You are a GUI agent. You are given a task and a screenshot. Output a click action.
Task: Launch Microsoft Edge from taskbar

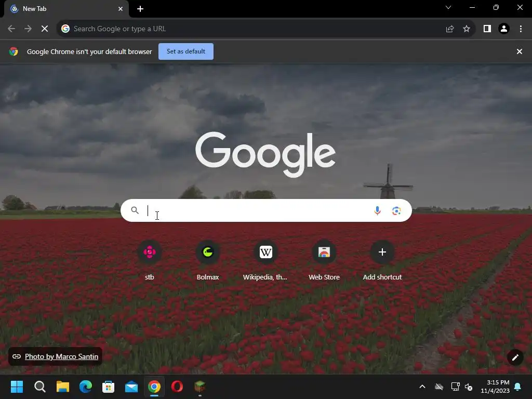(x=86, y=387)
